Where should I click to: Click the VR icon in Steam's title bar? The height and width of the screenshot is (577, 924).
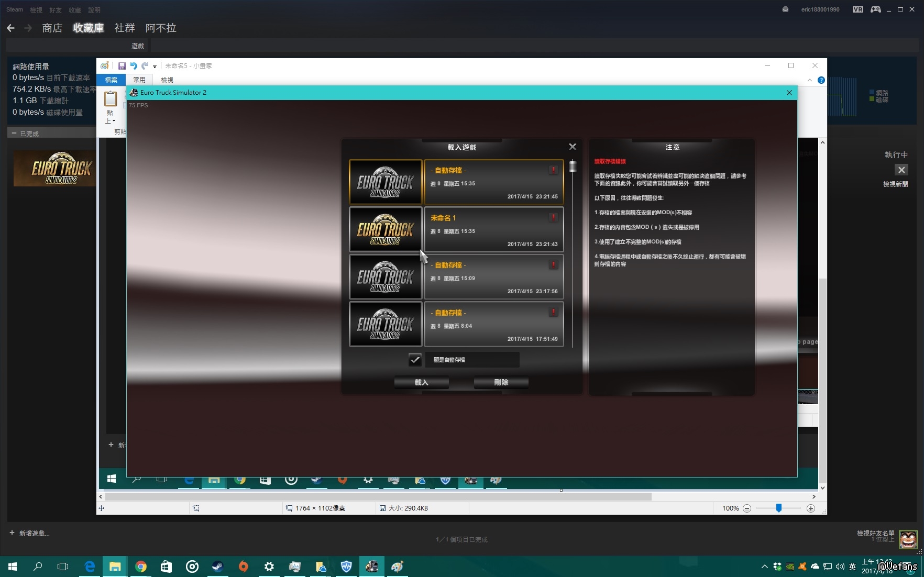tap(857, 9)
